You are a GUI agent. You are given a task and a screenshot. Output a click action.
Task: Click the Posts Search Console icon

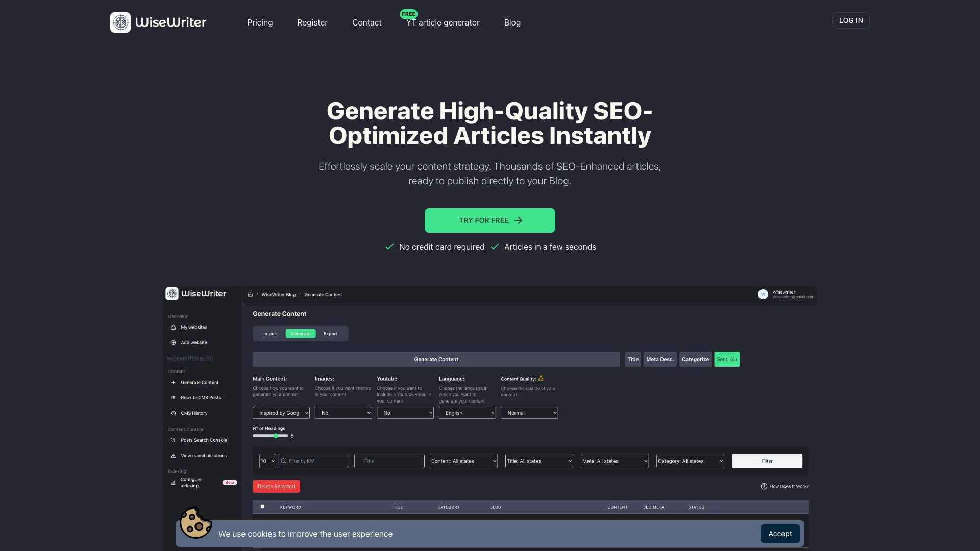(x=174, y=440)
